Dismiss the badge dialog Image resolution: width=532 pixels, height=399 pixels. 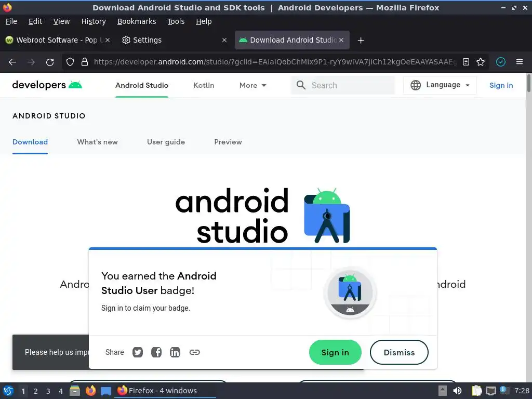click(x=399, y=353)
